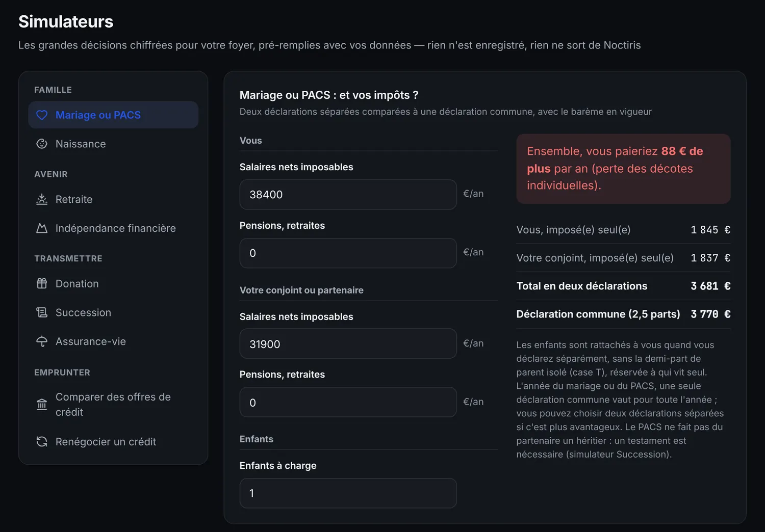The image size is (765, 532).
Task: Click the red result banner about 88 €
Action: click(623, 169)
